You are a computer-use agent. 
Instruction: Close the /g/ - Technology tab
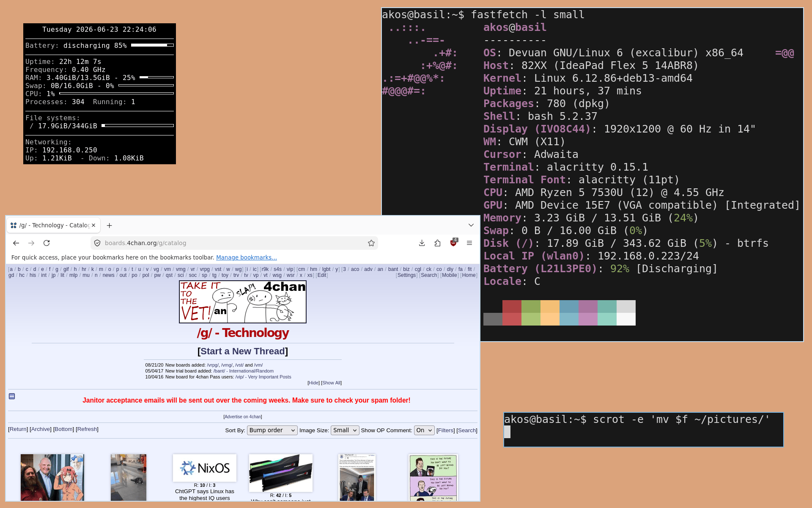click(x=93, y=225)
